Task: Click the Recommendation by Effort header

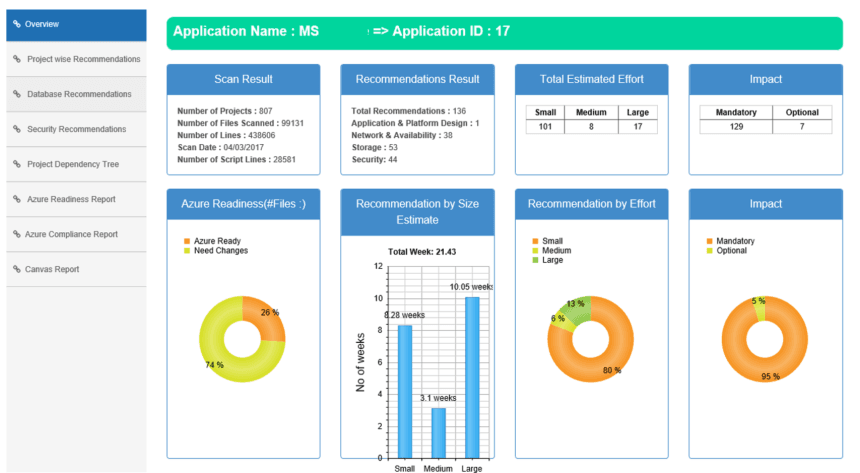Action: pos(592,204)
